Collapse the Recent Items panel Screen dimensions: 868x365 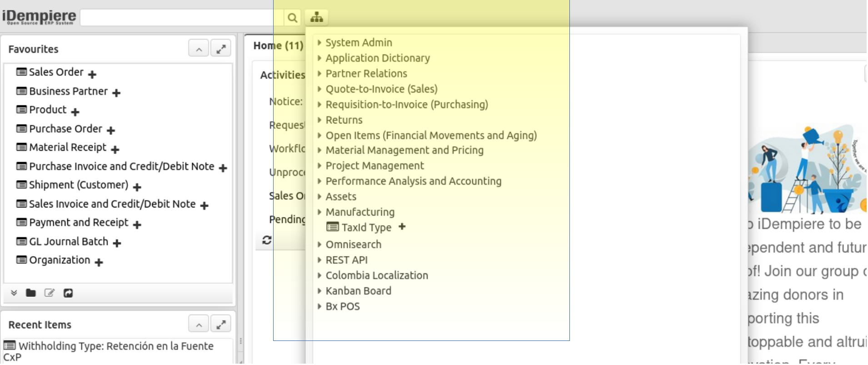[x=199, y=324]
